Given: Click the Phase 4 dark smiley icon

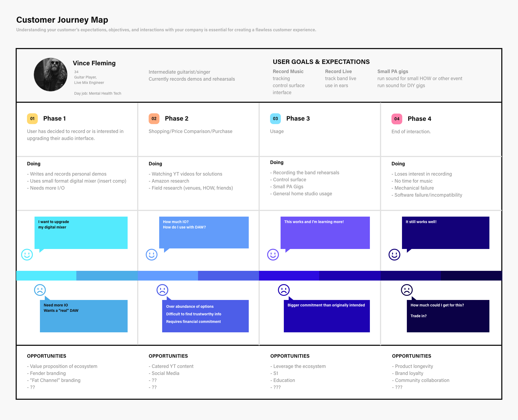Looking at the screenshot, I should [394, 255].
